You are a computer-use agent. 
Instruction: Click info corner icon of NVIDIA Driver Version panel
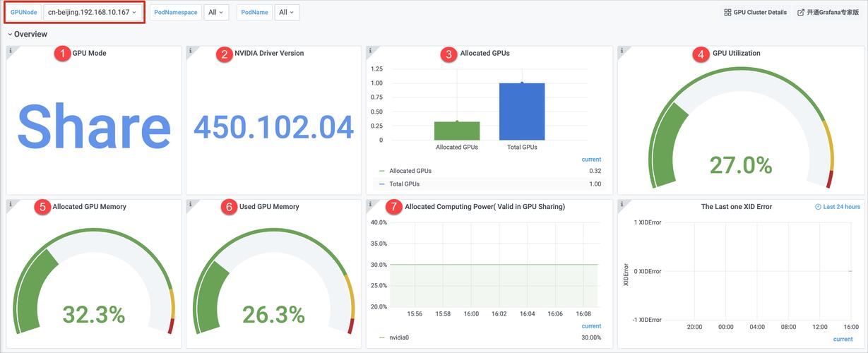pyautogui.click(x=190, y=50)
